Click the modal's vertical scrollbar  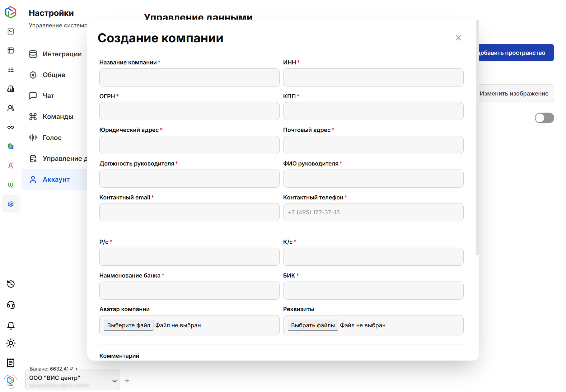(477, 137)
